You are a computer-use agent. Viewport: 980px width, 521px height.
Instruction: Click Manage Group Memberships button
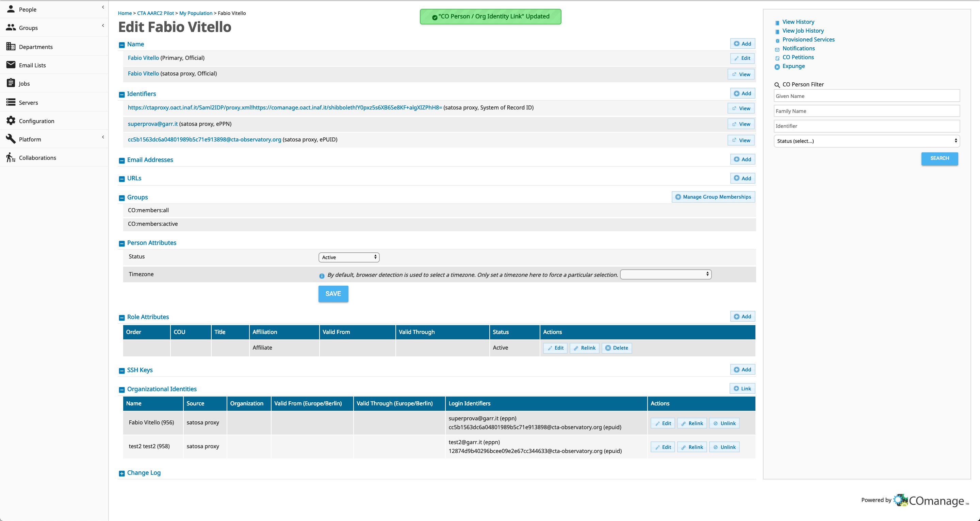pyautogui.click(x=713, y=197)
